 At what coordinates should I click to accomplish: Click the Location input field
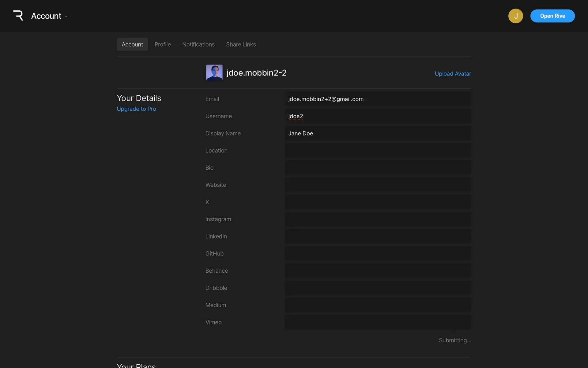click(x=378, y=151)
